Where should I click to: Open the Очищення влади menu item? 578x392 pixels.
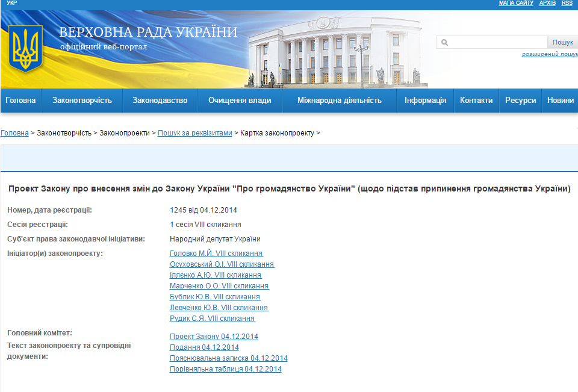click(240, 101)
